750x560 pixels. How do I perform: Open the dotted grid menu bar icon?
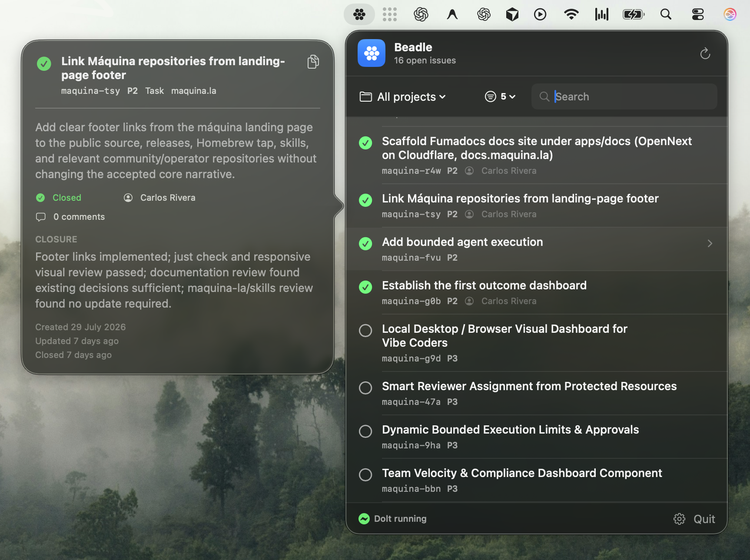click(x=390, y=14)
